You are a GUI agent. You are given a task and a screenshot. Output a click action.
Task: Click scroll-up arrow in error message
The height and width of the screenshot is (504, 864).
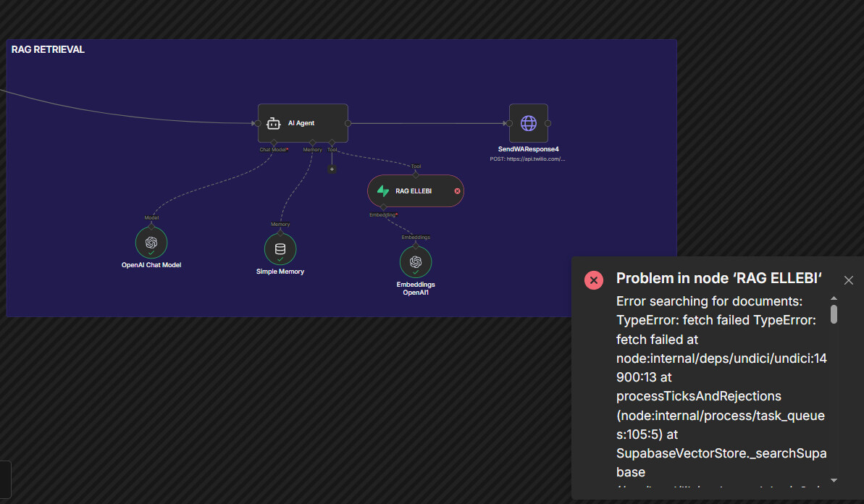pyautogui.click(x=834, y=298)
